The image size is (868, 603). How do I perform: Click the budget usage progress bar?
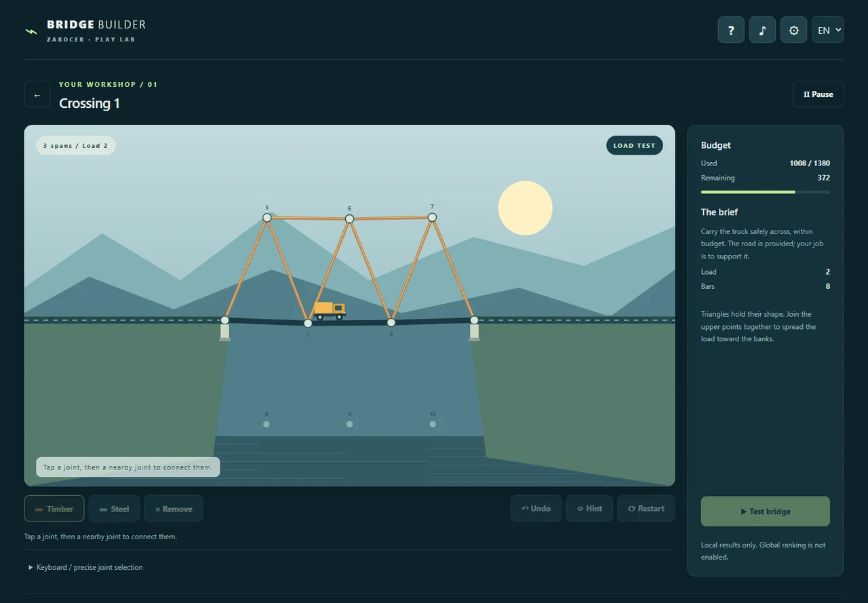(x=765, y=192)
